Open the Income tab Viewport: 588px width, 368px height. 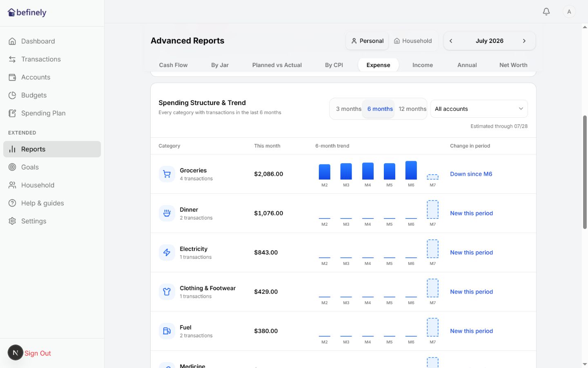[x=423, y=65]
